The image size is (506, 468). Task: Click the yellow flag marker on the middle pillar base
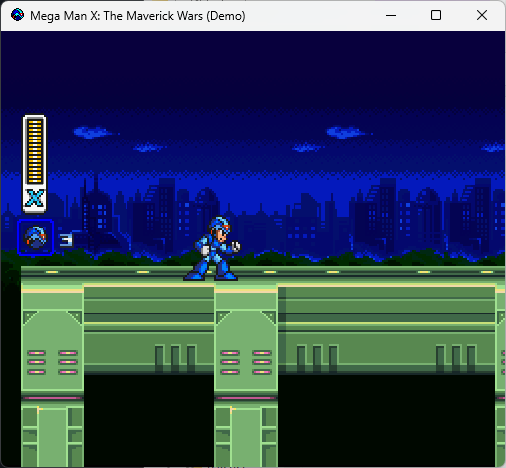pos(233,410)
